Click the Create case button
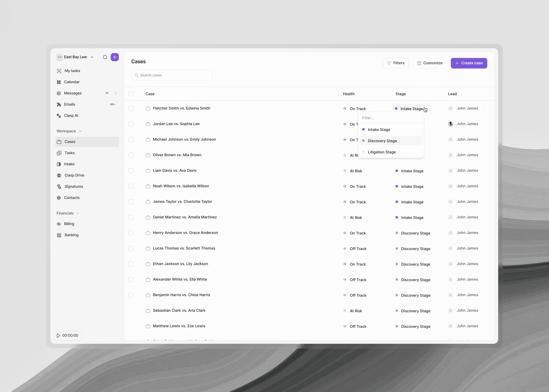This screenshot has width=549, height=392. click(469, 63)
